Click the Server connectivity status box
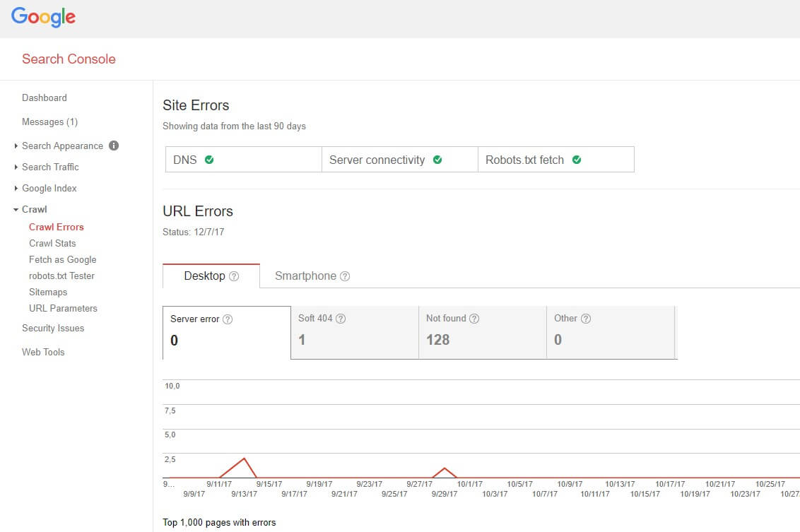Screen dimensions: 800x532 [x=400, y=159]
